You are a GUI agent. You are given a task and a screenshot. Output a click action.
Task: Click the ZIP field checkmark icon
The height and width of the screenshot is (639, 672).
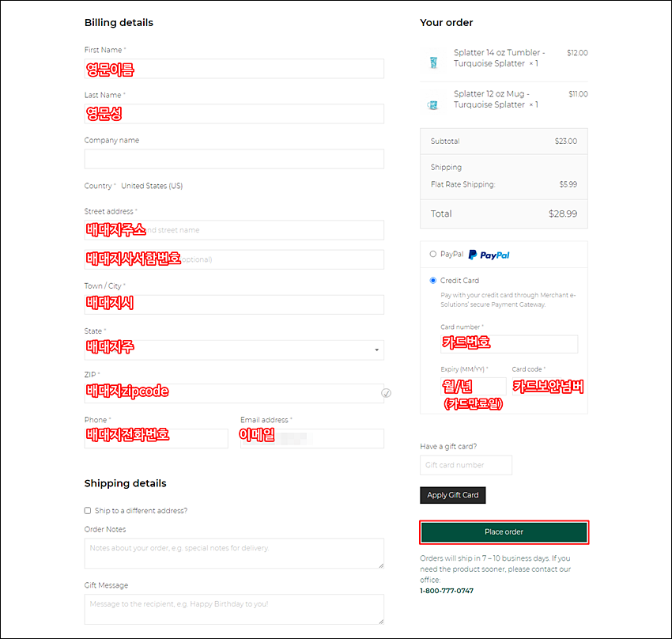[x=386, y=393]
